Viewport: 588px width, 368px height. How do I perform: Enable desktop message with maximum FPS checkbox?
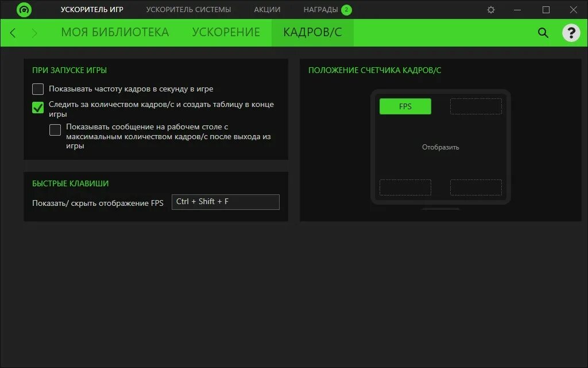55,130
